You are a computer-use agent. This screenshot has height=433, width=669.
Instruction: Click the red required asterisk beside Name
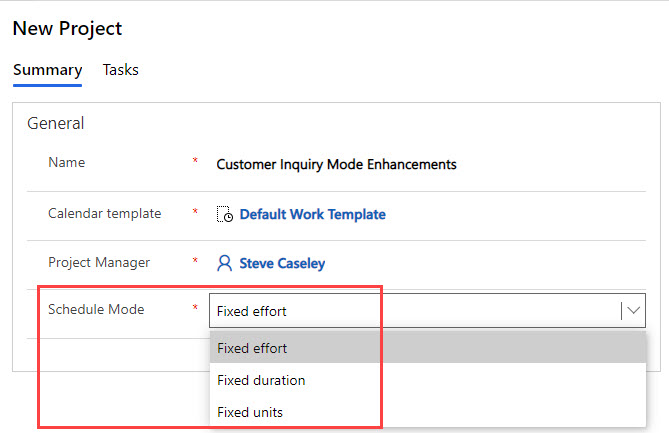[x=195, y=160]
